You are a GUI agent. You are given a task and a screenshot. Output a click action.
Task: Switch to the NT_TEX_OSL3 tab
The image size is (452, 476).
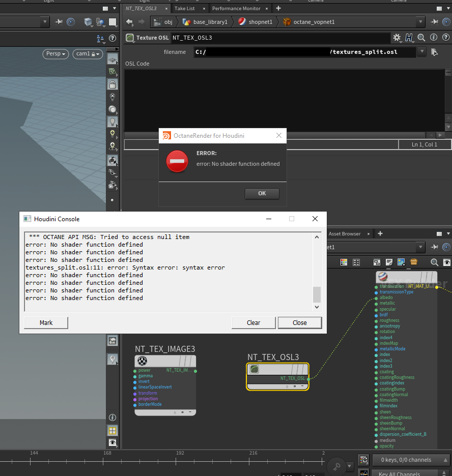tap(142, 9)
